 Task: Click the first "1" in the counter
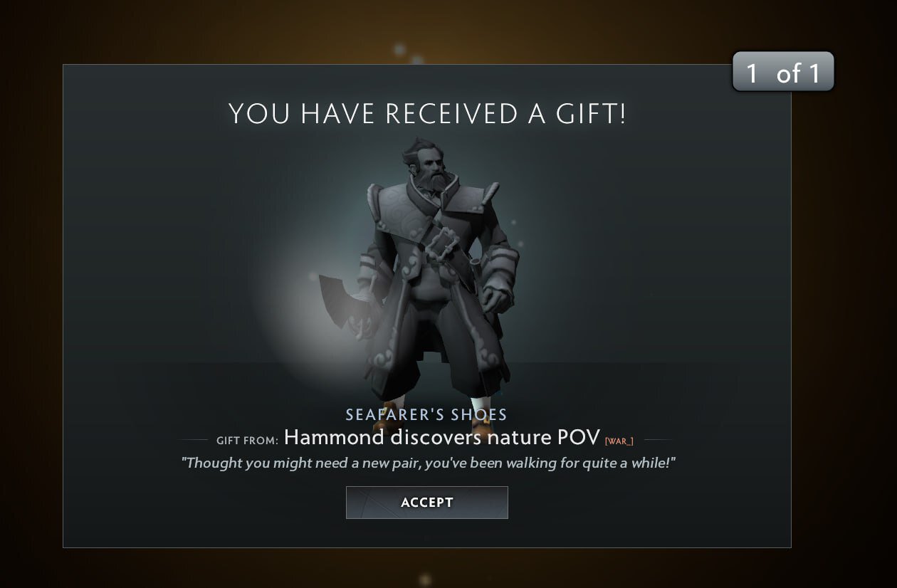752,73
